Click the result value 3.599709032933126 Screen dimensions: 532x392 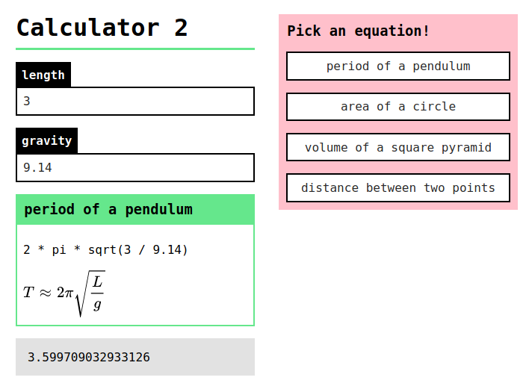click(89, 357)
